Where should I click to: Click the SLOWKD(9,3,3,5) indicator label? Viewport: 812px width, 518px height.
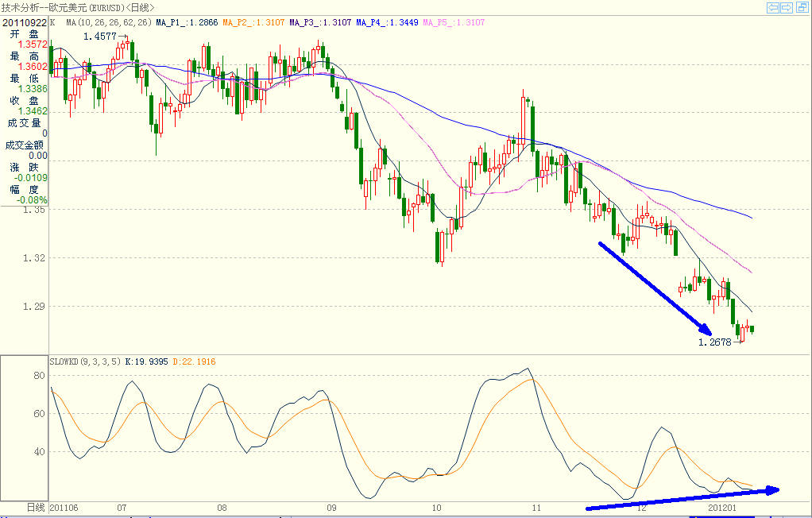click(x=86, y=361)
